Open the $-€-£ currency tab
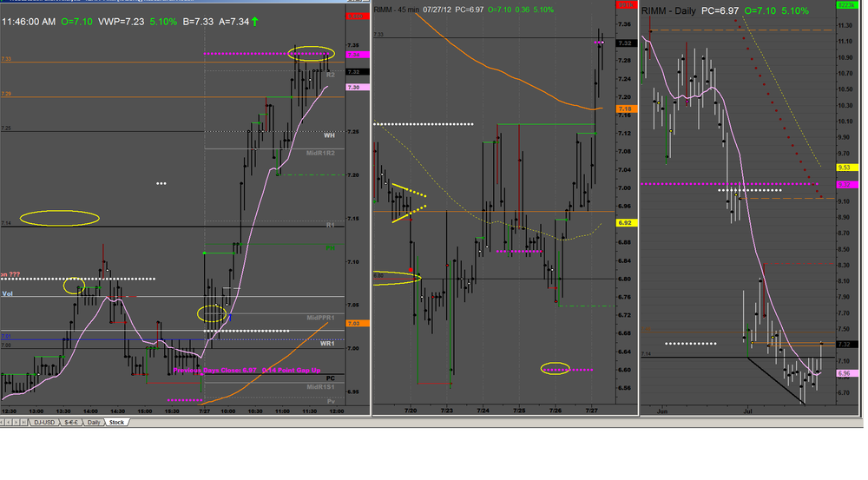This screenshot has width=868, height=480. point(71,423)
